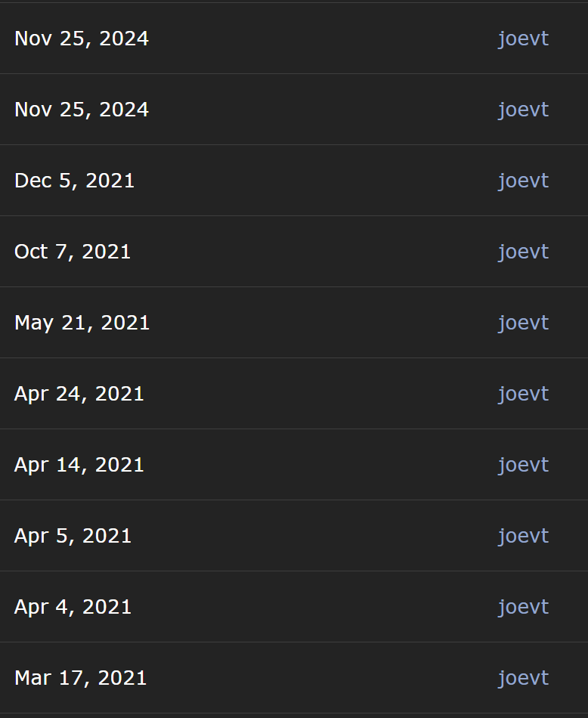This screenshot has width=588, height=718.
Task: Select the Apr 4, 2021 date text
Action: point(73,607)
